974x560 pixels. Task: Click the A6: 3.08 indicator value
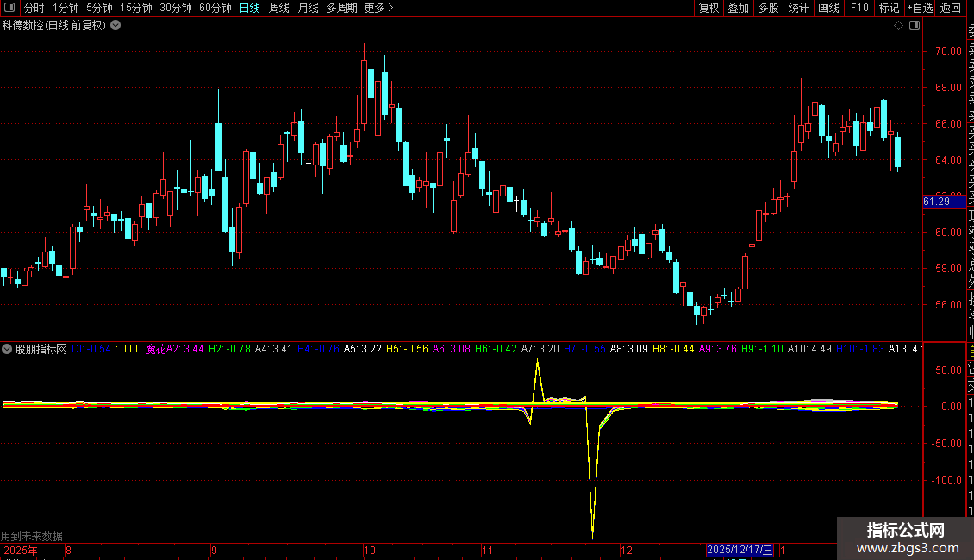(452, 349)
